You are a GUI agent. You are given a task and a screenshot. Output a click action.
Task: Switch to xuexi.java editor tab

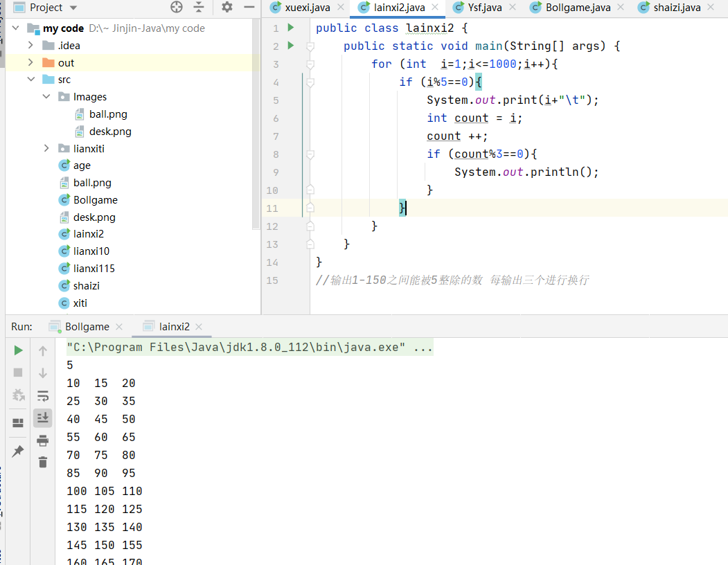(x=307, y=8)
